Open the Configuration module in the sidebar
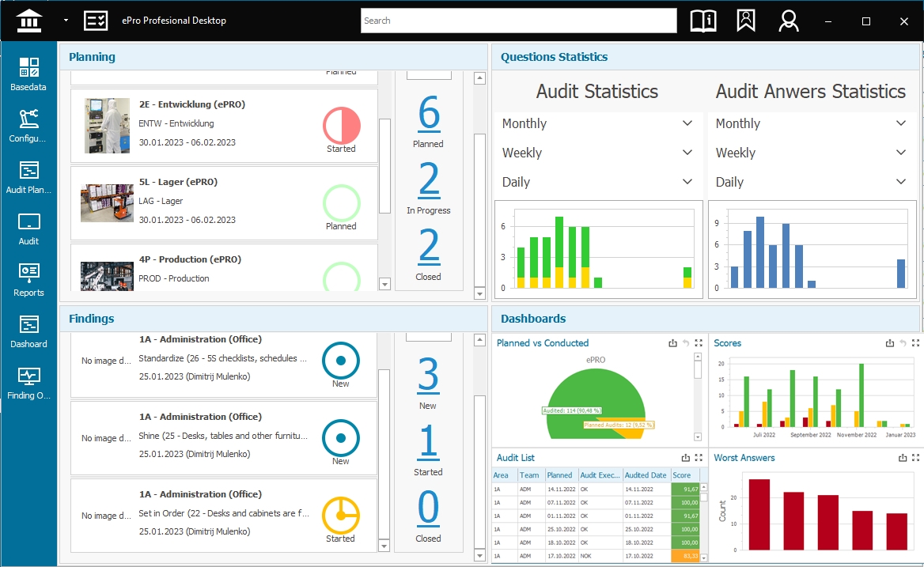Screen dimensions: 924x567 point(28,125)
